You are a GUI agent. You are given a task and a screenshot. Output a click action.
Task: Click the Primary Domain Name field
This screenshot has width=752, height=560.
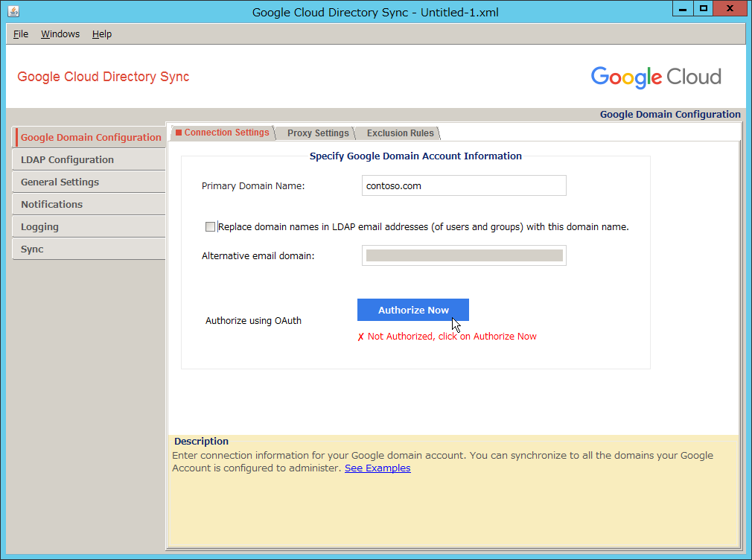click(x=464, y=185)
